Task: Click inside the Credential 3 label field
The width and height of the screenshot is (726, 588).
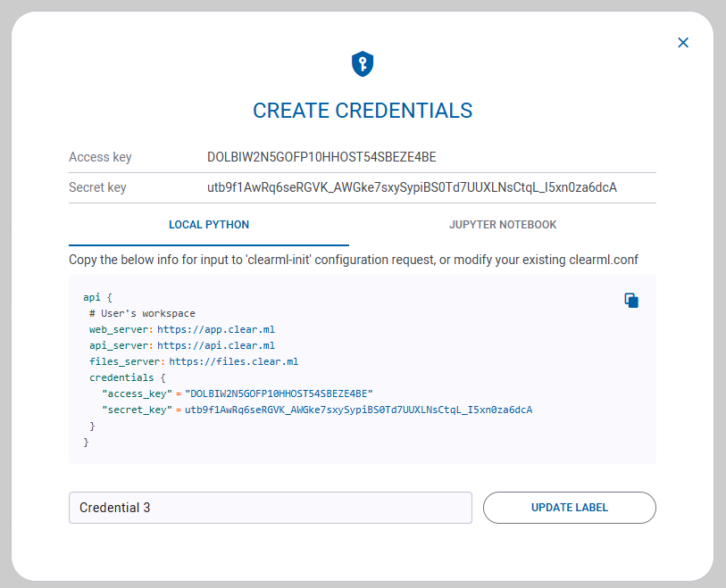Action: (x=268, y=507)
